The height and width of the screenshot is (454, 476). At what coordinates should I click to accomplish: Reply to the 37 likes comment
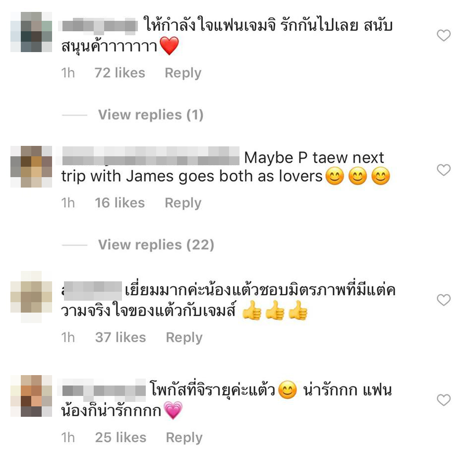point(184,338)
